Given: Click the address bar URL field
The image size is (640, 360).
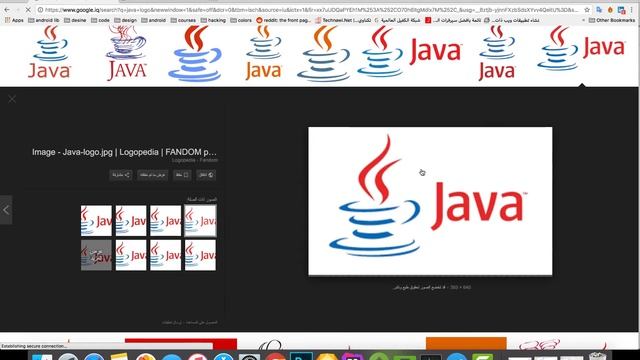Looking at the screenshot, I should click(310, 10).
